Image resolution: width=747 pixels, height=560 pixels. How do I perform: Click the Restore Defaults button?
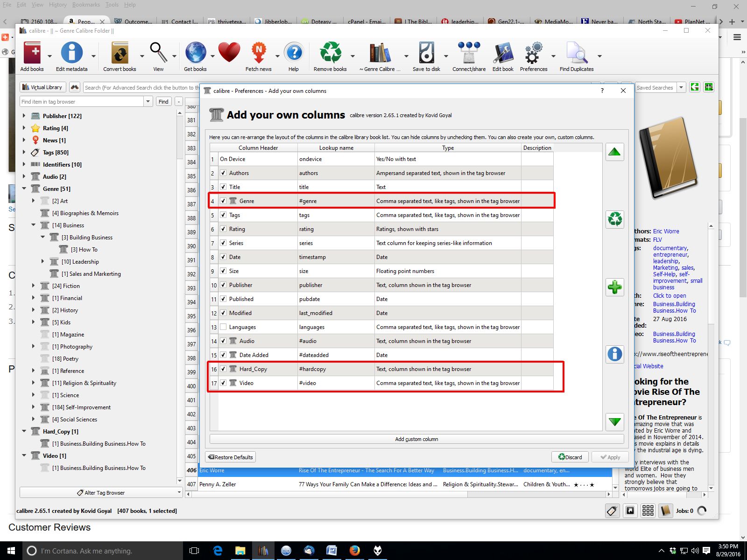click(x=231, y=457)
